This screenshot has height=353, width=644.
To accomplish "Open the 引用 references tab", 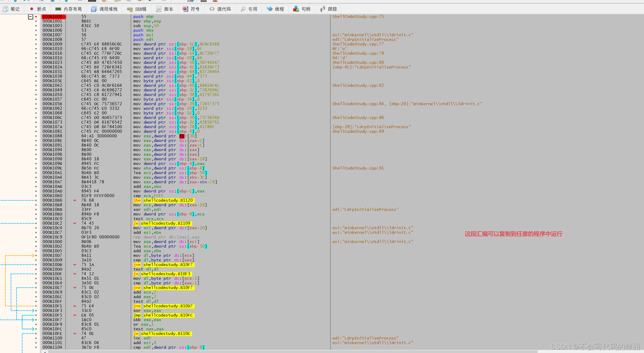I will [249, 9].
